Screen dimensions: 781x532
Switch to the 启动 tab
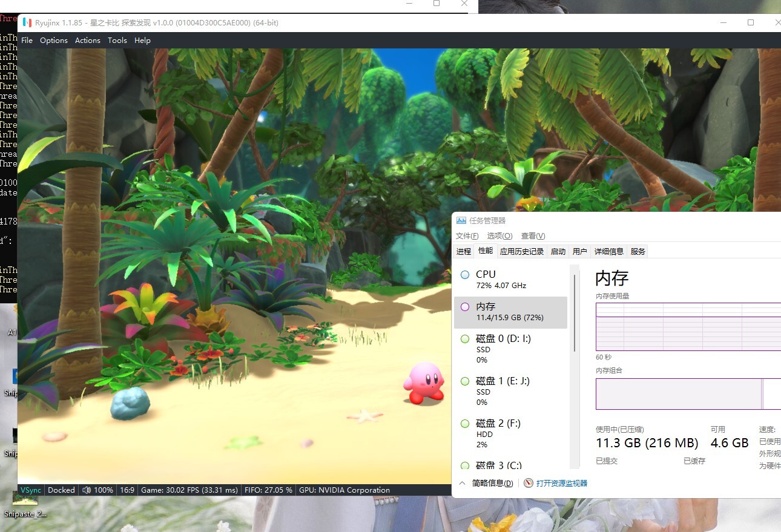(x=558, y=252)
